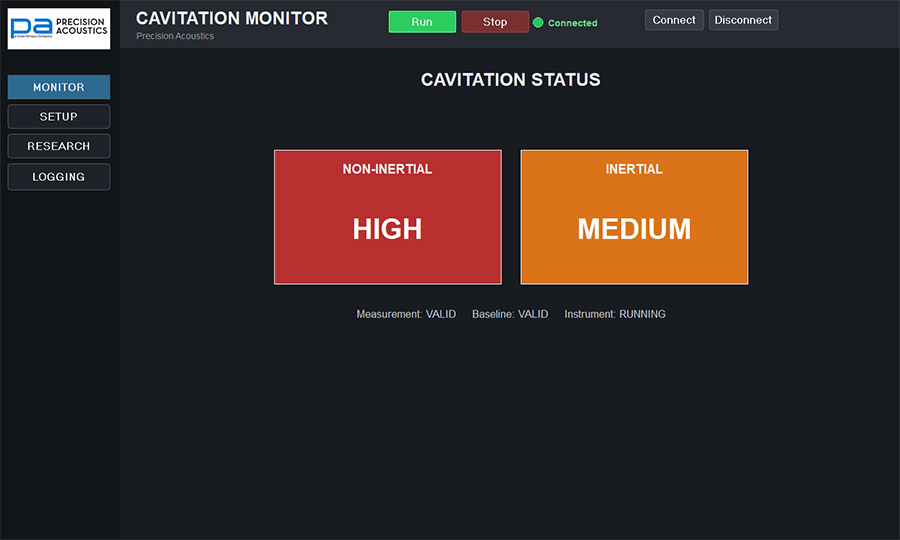Click the Connect button
The image size is (900, 540).
coord(674,20)
